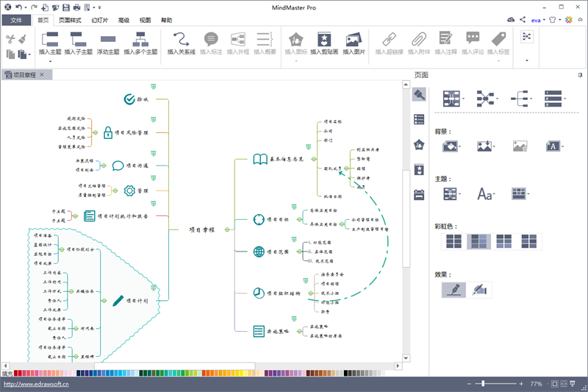The height and width of the screenshot is (392, 588).
Task: Click vertical scrollbar down arrow
Action: click(406, 358)
